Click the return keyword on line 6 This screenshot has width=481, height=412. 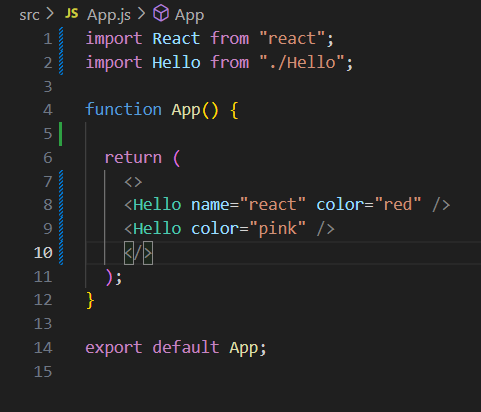[x=133, y=158]
